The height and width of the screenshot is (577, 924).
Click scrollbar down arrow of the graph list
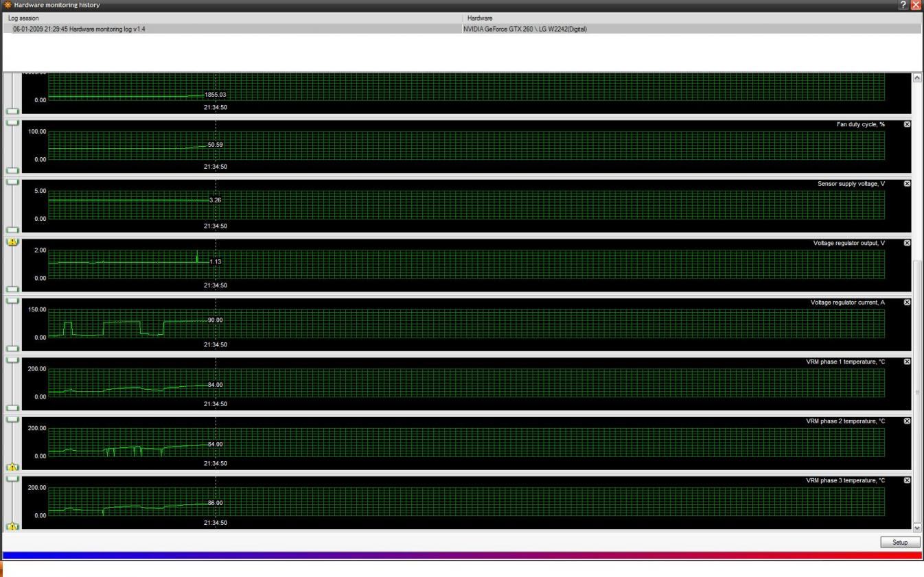[x=918, y=527]
